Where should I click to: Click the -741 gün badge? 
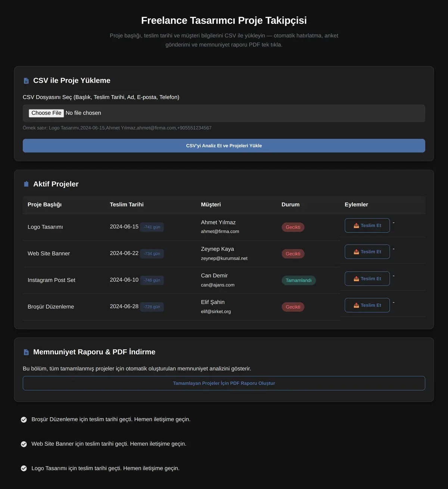point(152,227)
